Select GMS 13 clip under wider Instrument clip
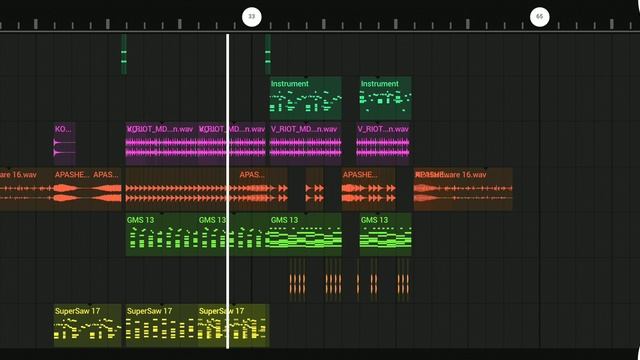640x360 pixels. pyautogui.click(x=305, y=234)
